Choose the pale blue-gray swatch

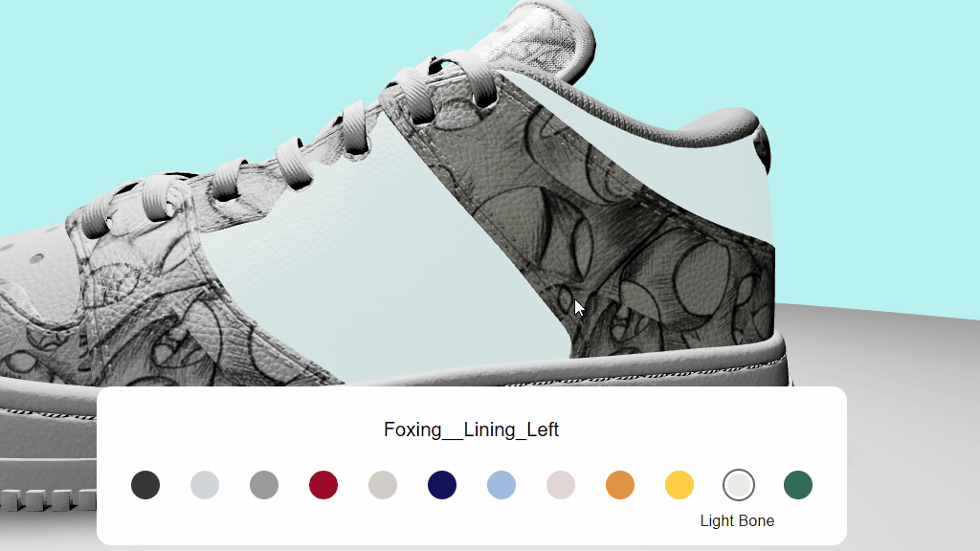coord(205,485)
